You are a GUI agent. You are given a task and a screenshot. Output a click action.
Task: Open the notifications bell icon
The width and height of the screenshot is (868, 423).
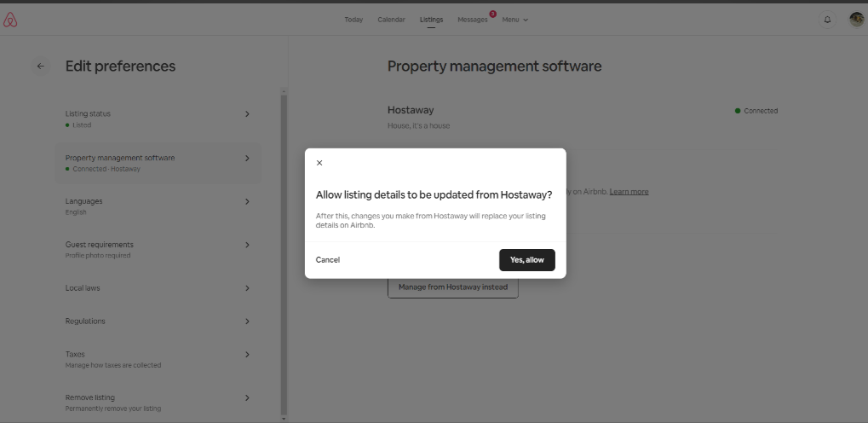click(827, 19)
